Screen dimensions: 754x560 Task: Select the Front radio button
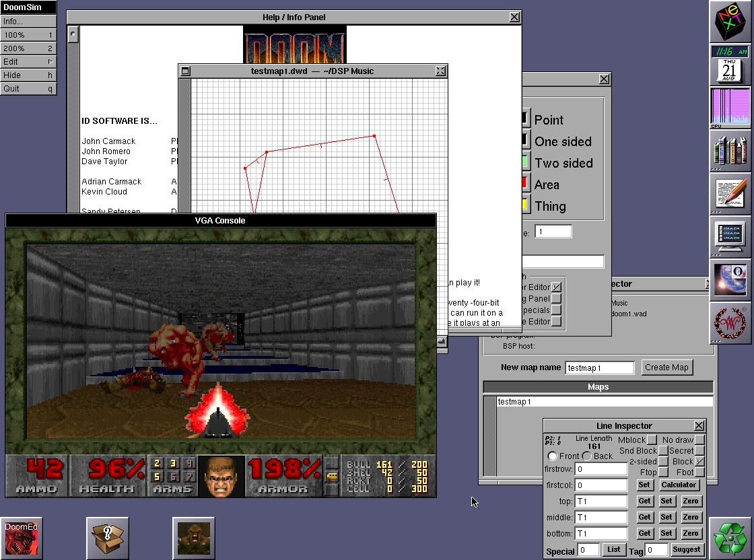(553, 456)
